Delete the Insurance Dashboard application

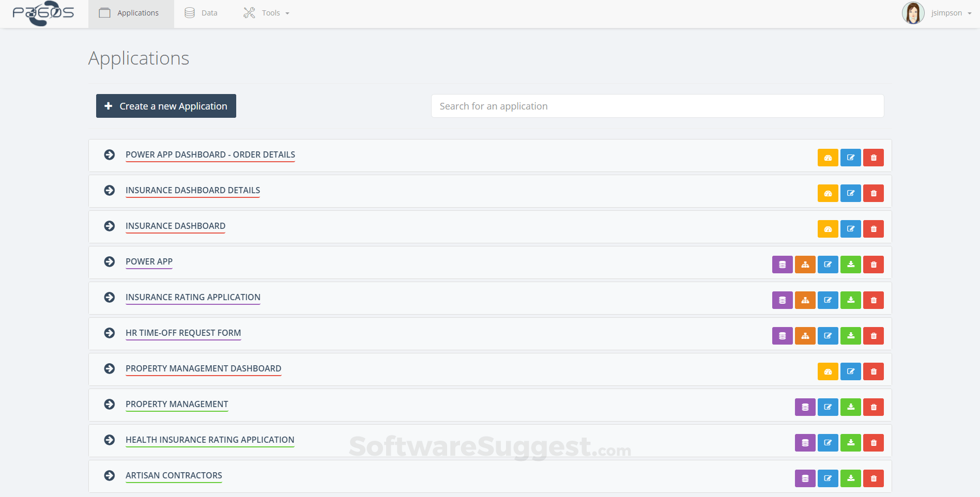click(x=873, y=228)
